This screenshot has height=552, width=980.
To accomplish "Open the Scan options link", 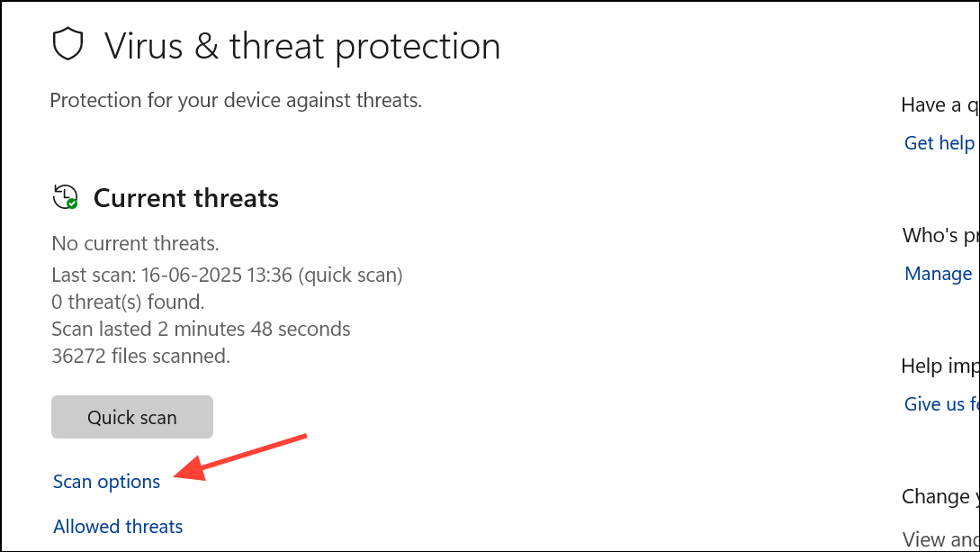I will (106, 482).
